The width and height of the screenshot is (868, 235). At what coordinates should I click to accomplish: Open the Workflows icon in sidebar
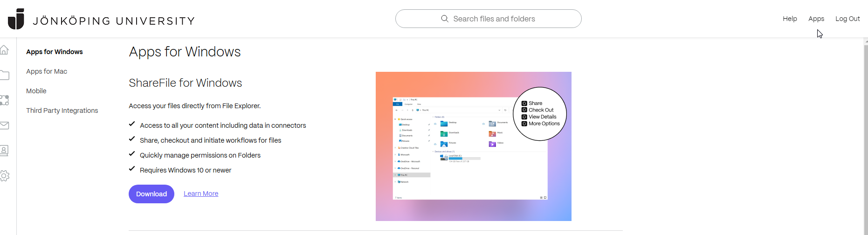(x=5, y=100)
